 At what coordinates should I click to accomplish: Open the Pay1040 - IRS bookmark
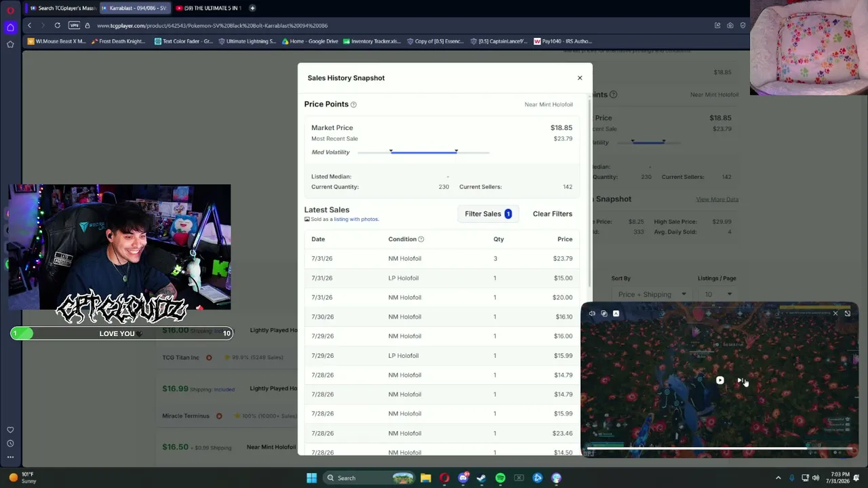(x=563, y=41)
